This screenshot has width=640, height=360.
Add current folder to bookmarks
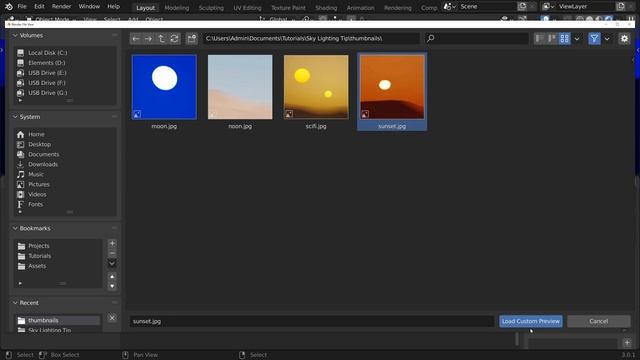click(112, 244)
